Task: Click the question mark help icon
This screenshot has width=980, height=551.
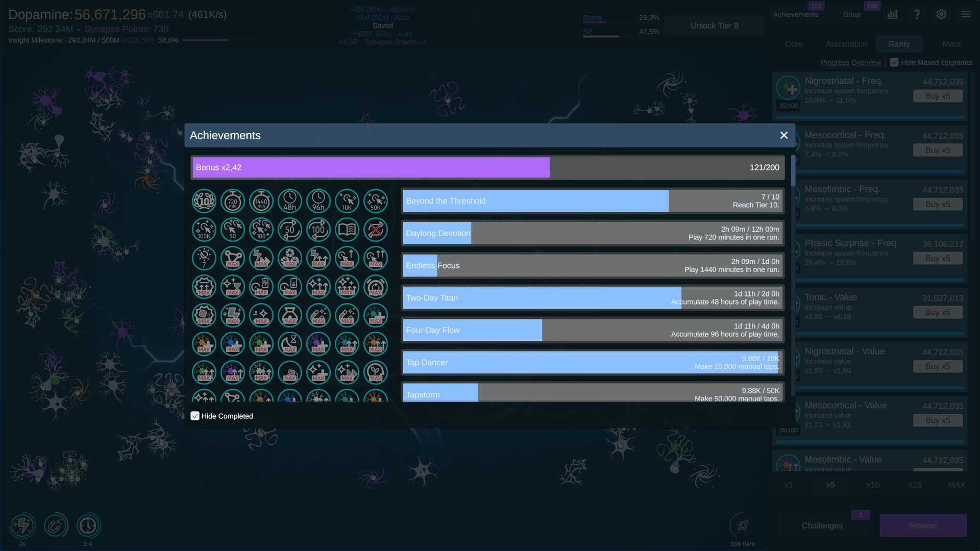Action: [x=917, y=14]
